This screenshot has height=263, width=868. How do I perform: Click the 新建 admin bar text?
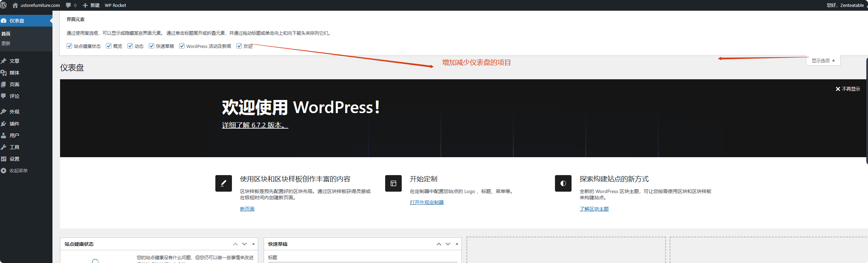(95, 5)
